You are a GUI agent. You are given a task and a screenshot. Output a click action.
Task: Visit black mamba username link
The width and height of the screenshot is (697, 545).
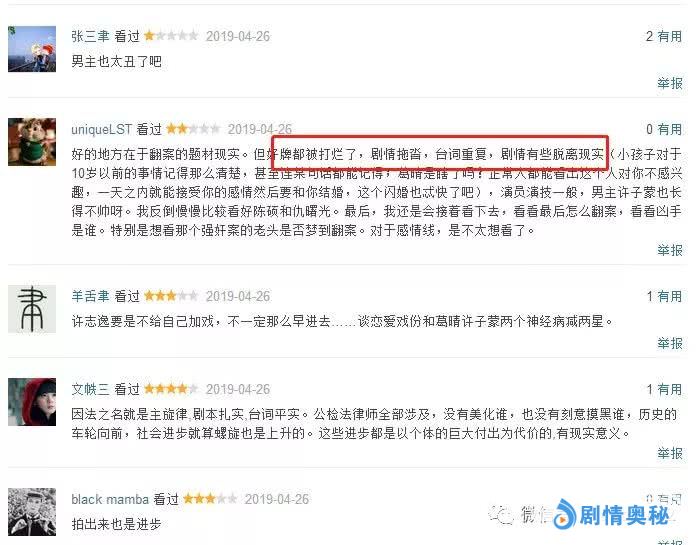coord(110,499)
